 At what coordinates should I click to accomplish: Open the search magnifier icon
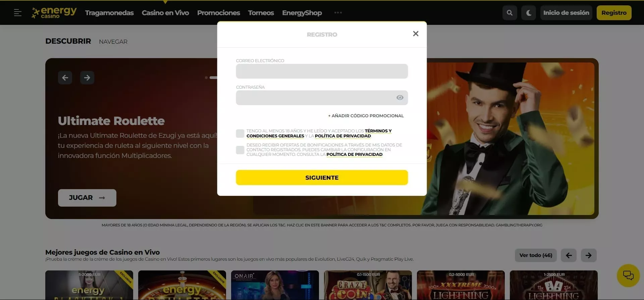click(509, 13)
